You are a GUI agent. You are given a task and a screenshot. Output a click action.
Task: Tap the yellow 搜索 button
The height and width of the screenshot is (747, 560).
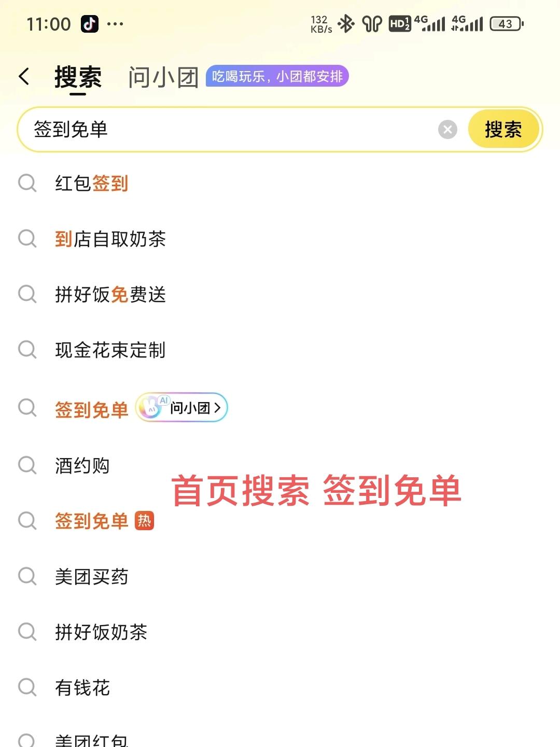503,129
